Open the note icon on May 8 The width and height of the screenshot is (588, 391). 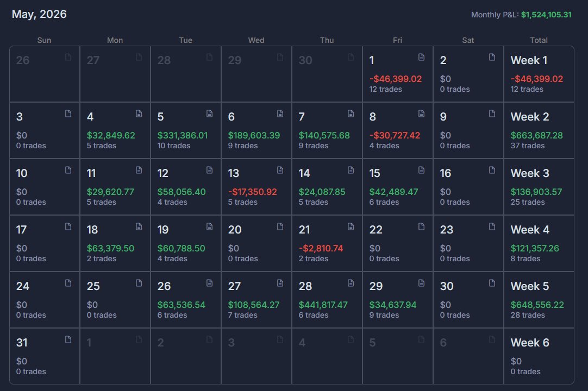[x=421, y=113]
